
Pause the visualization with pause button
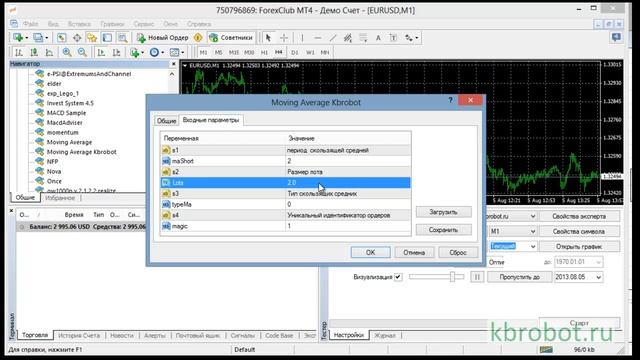477,277
